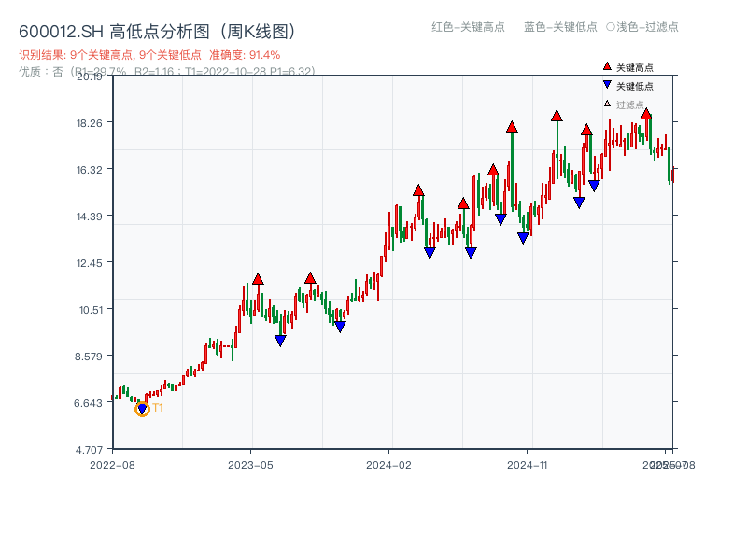This screenshot has height=560, width=747.
Task: Click the 关键低点 legend label
Action: click(635, 86)
